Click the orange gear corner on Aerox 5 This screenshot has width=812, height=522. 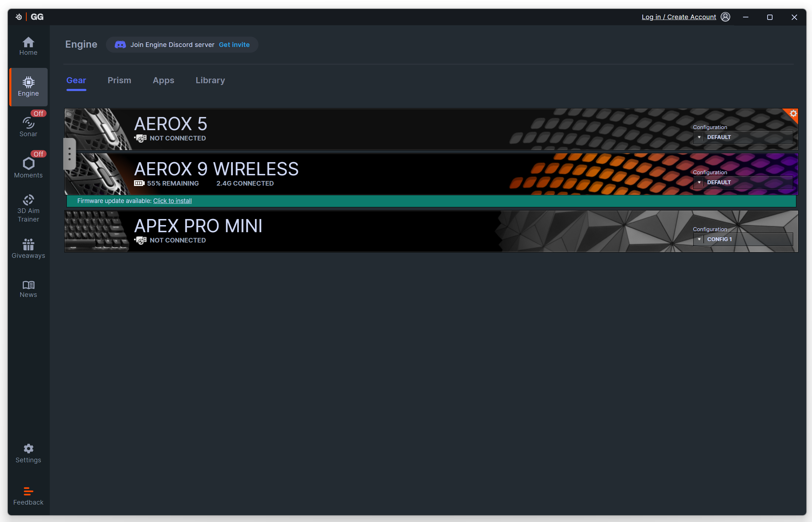793,113
